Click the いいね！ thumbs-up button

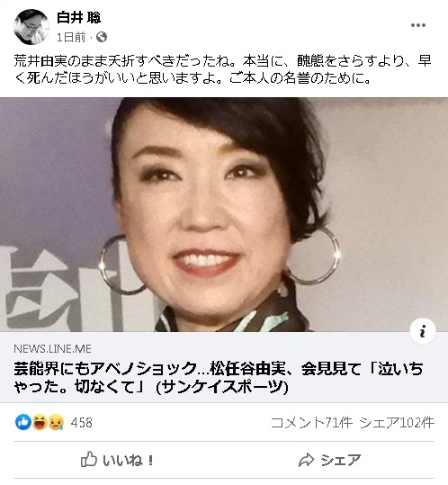117,460
